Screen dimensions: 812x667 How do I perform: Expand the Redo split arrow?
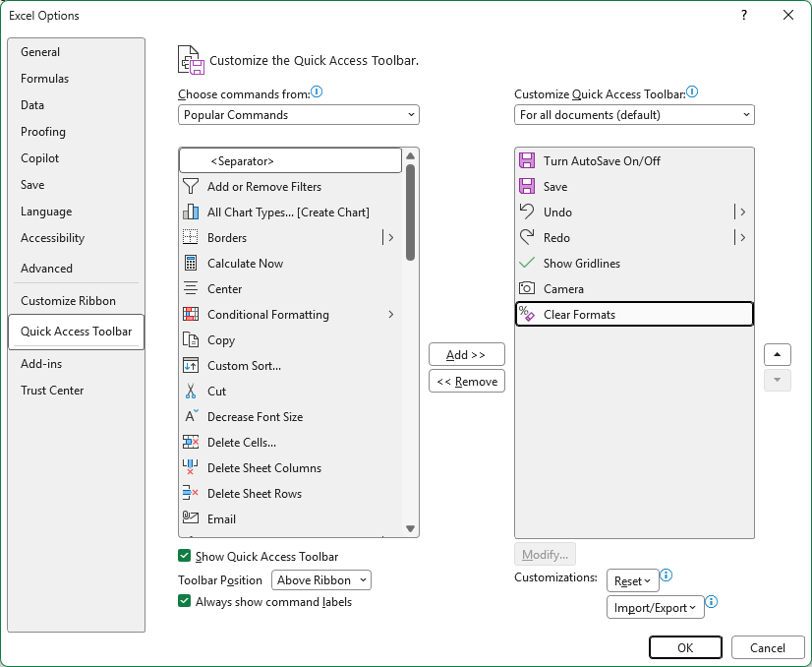(742, 237)
